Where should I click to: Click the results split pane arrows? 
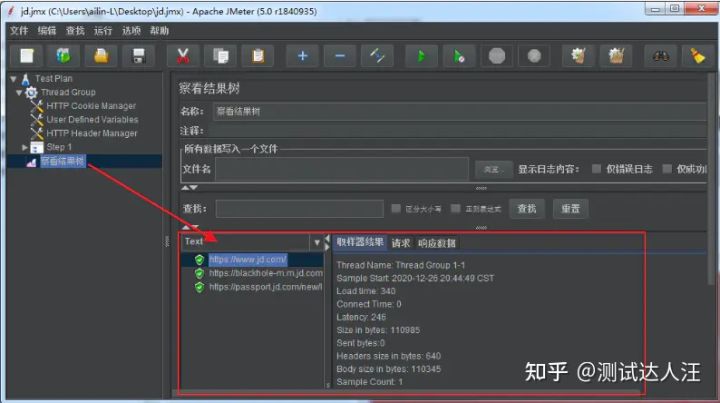coord(327,243)
